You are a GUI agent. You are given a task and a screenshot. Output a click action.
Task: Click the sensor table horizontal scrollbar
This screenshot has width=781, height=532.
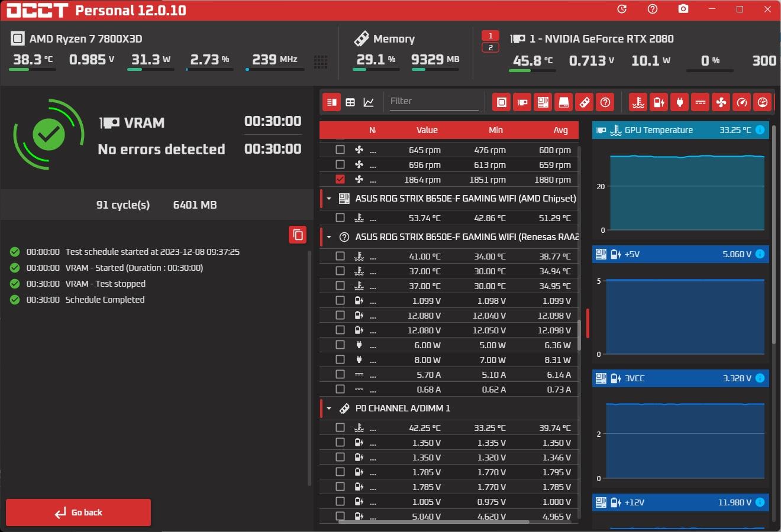(434, 522)
